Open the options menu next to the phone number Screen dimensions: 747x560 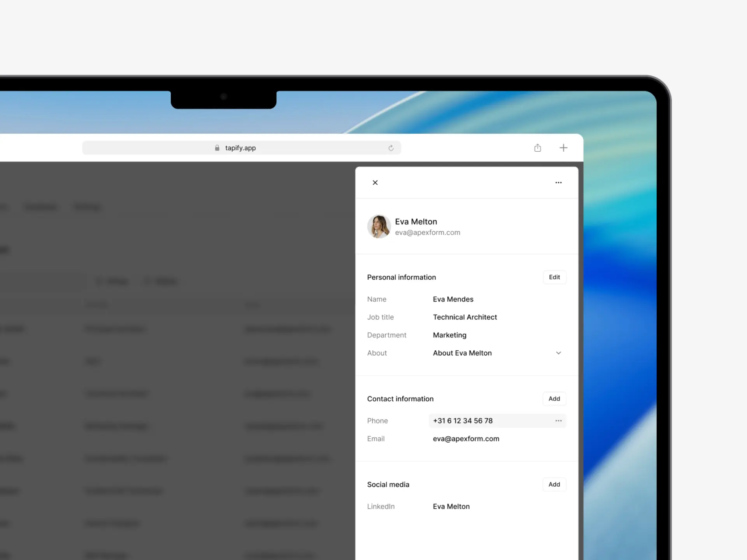tap(559, 421)
